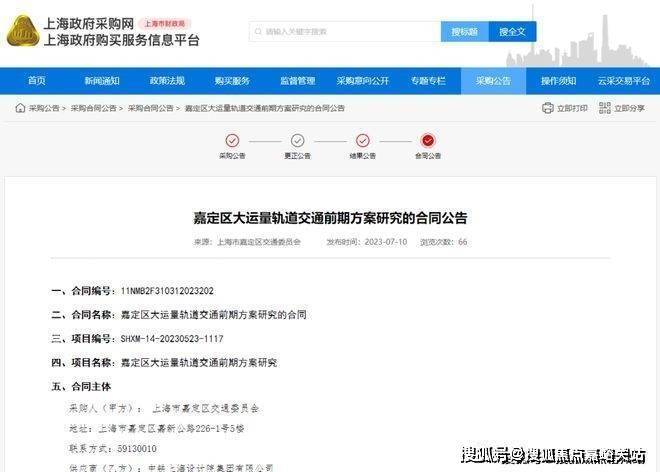The height and width of the screenshot is (472, 660).
Task: Click the home icon in breadcrumb
Action: pos(19,108)
